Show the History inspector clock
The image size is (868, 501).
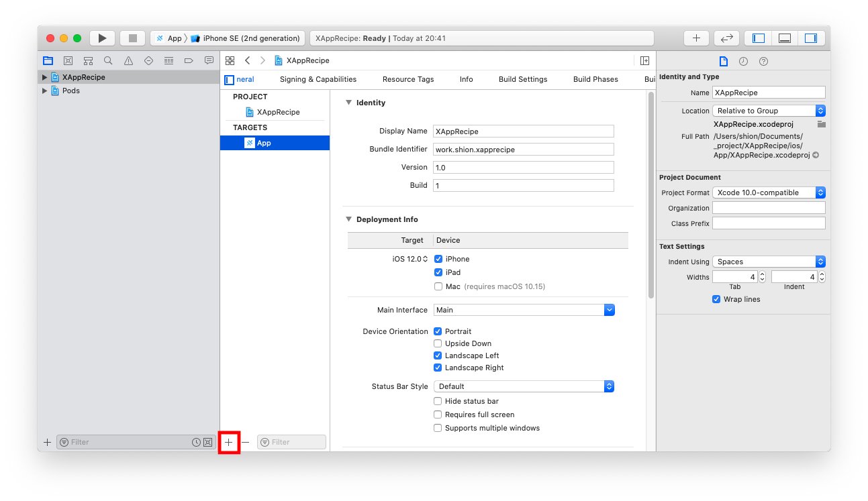click(x=743, y=61)
